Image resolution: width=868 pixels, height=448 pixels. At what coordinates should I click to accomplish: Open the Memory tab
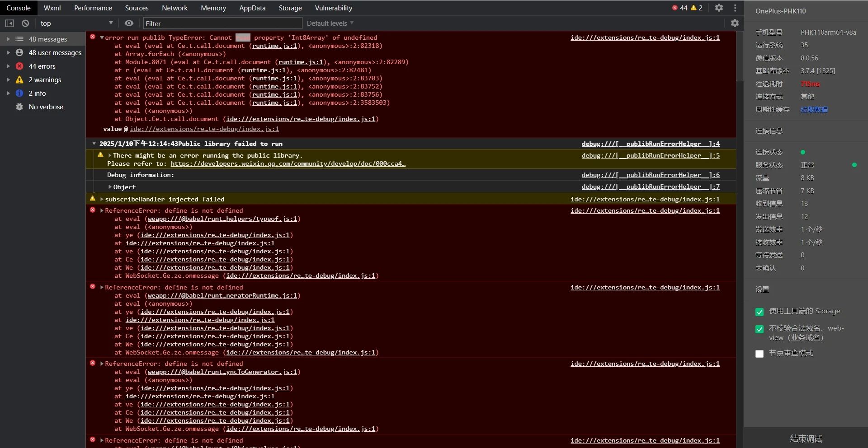click(x=213, y=8)
